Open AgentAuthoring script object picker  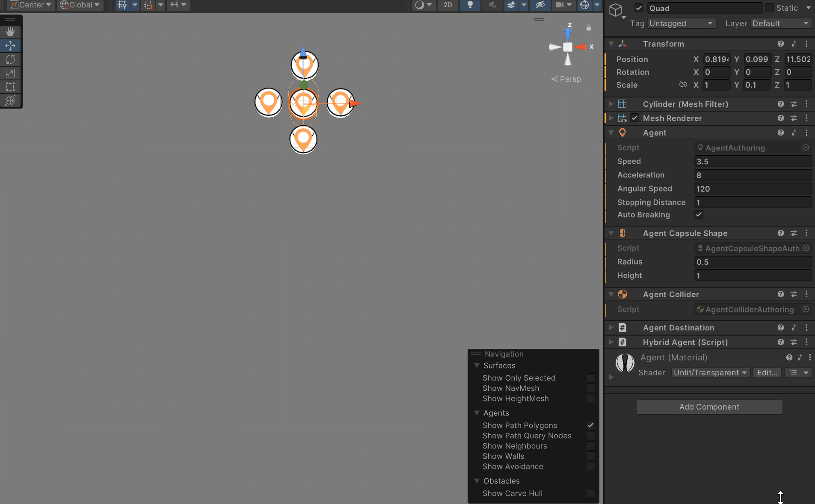tap(806, 147)
